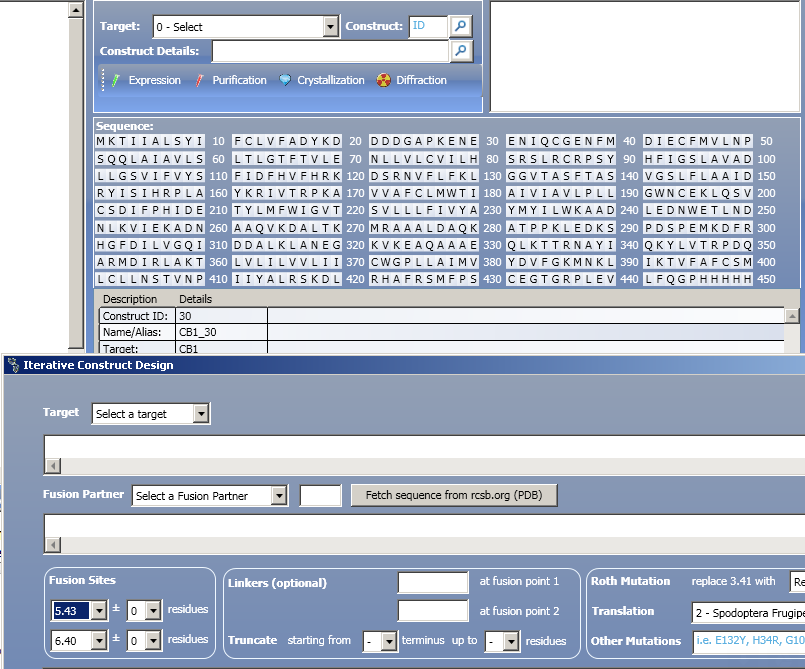Click sequence block DSRNVFLFKL
Viewport: 805px width, 669px height.
coord(424,176)
